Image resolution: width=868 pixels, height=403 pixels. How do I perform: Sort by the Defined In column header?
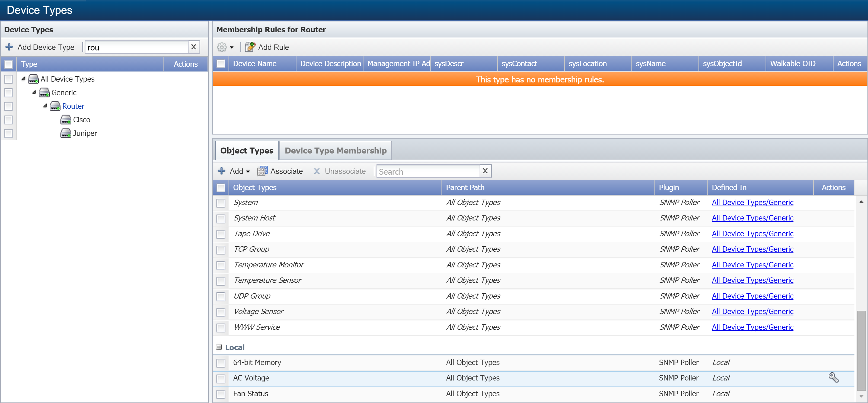[x=760, y=187]
